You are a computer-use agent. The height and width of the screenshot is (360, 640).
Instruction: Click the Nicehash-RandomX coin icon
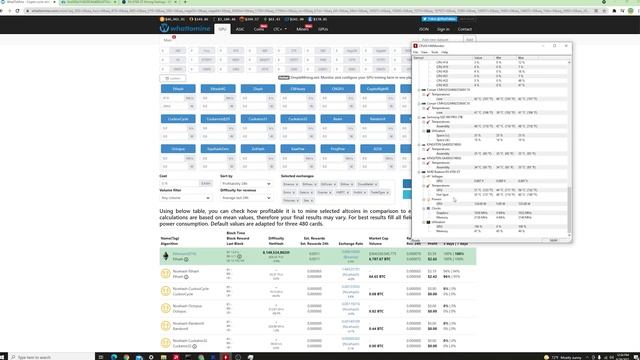pyautogui.click(x=165, y=326)
